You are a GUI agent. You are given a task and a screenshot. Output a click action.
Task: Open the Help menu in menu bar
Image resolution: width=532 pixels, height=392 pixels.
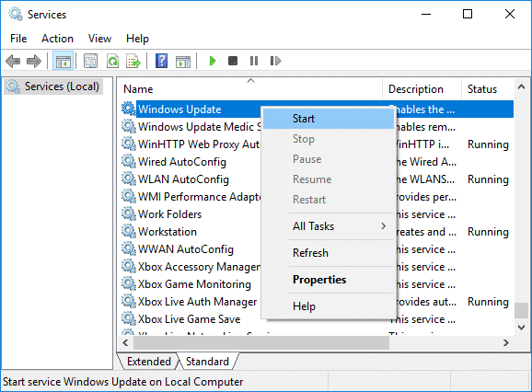(137, 39)
